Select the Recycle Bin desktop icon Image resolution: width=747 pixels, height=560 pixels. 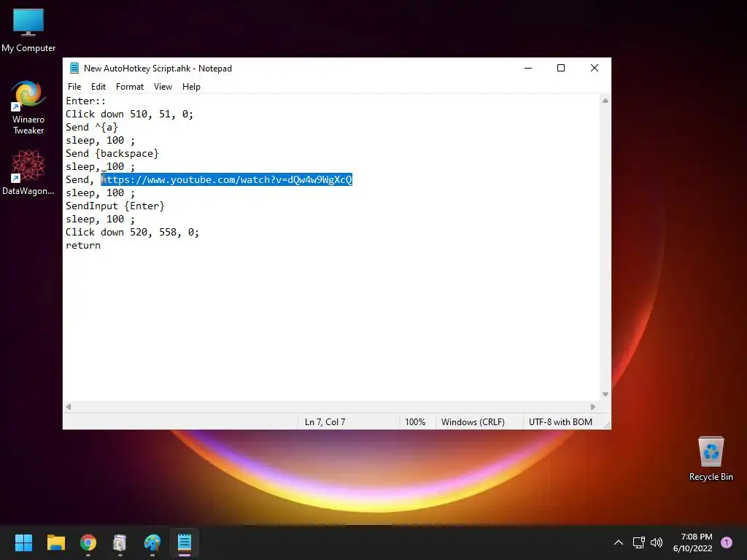[711, 459]
